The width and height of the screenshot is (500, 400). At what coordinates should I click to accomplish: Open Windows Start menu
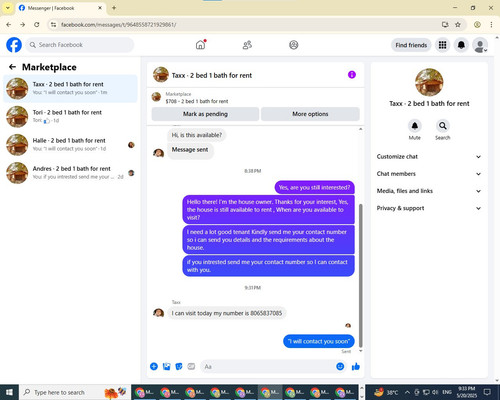[x=9, y=392]
